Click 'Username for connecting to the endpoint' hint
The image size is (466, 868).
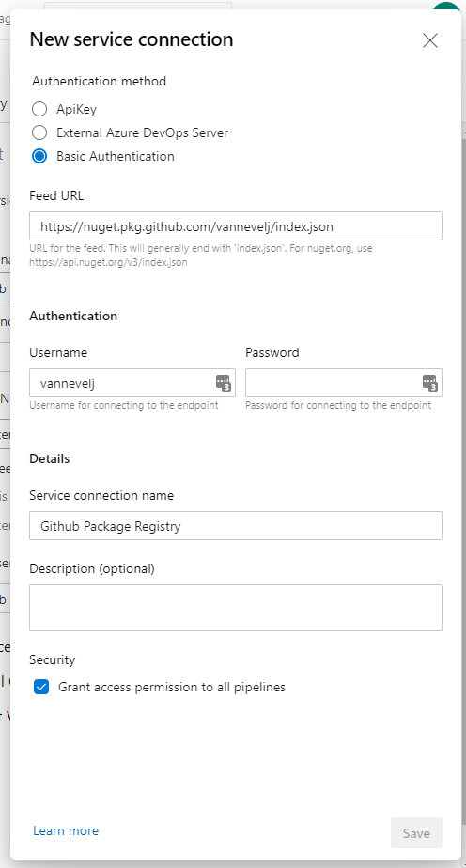[x=124, y=405]
